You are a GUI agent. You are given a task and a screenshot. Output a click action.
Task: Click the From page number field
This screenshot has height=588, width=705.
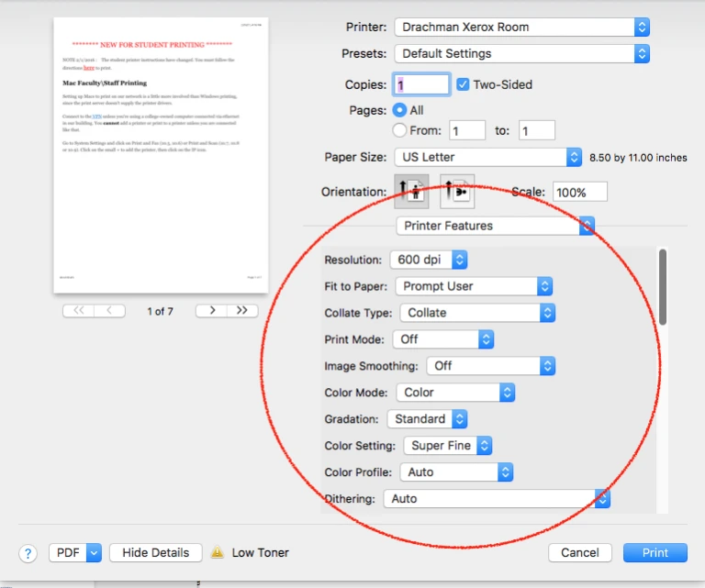tap(467, 130)
